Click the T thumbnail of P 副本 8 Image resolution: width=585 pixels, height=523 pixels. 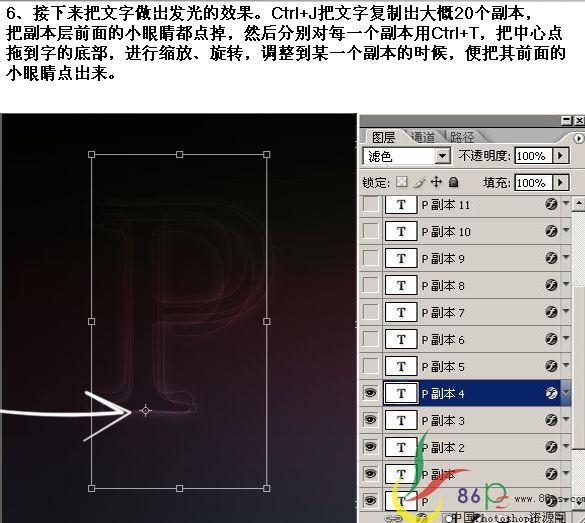click(401, 285)
